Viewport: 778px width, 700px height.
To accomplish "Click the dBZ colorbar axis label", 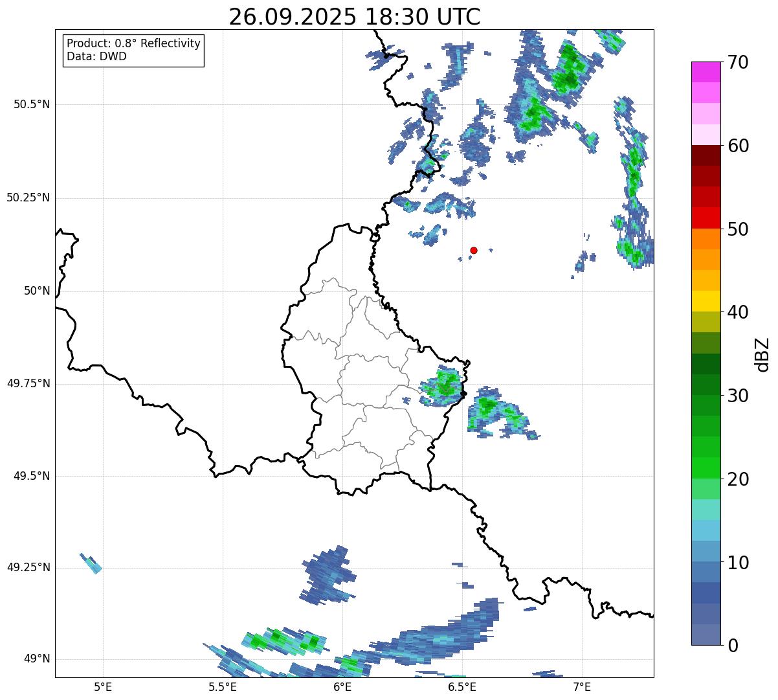I will pos(762,354).
